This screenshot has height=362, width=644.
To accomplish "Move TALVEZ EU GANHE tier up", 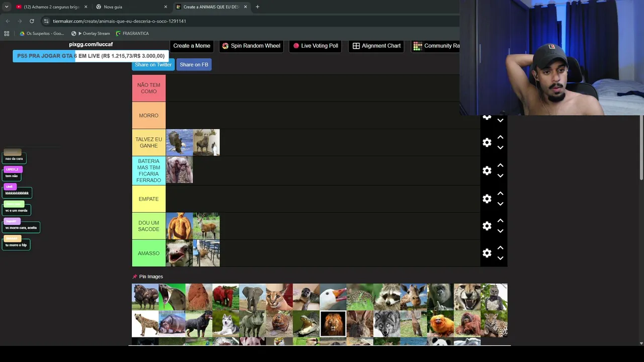I will (500, 137).
